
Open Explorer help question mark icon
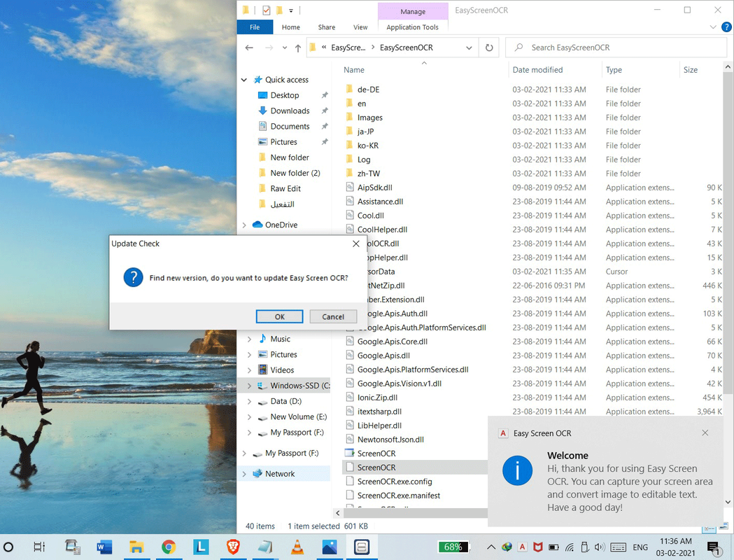tap(726, 27)
